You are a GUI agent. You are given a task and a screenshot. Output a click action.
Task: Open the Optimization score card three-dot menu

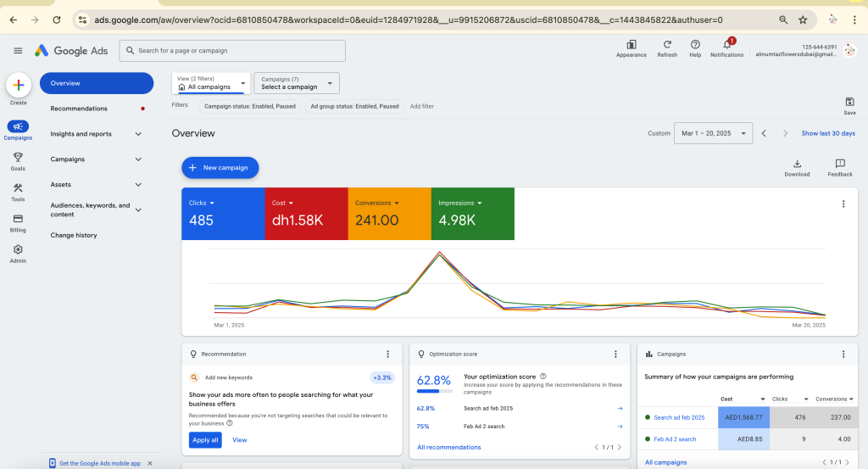click(x=615, y=354)
